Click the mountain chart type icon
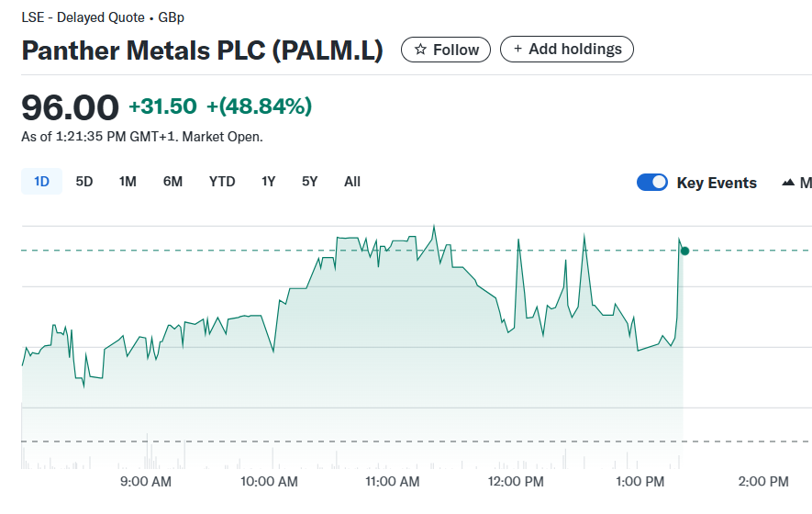 tap(788, 183)
